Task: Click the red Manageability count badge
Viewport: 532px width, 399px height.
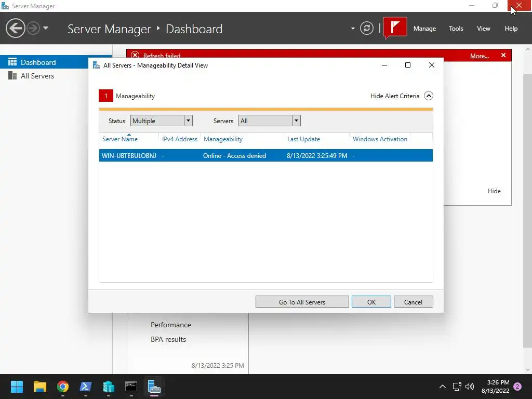Action: pos(106,96)
